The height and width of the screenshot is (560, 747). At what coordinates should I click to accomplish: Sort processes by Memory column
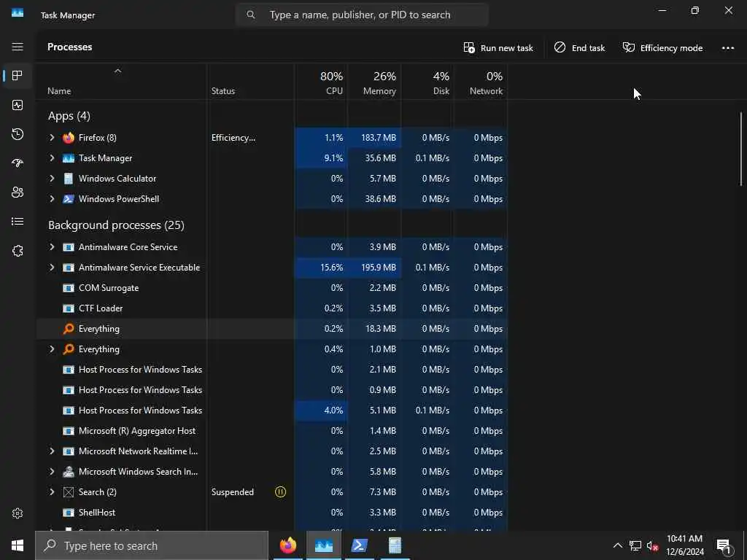point(374,82)
